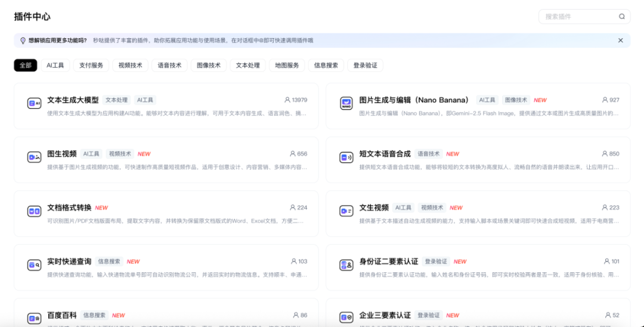Image resolution: width=644 pixels, height=327 pixels.
Task: Click the 文生视频 plugin icon
Action: [x=346, y=211]
